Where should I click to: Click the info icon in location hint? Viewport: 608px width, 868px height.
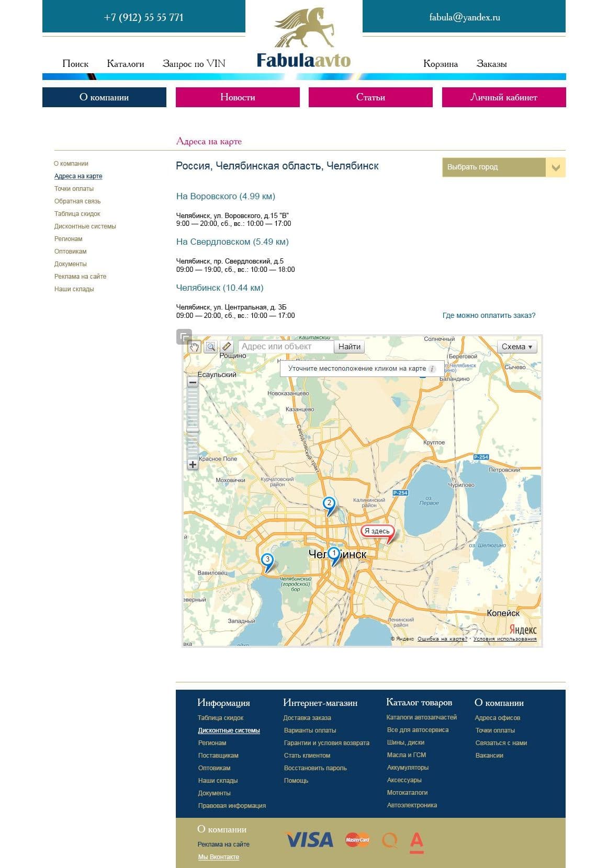[432, 369]
